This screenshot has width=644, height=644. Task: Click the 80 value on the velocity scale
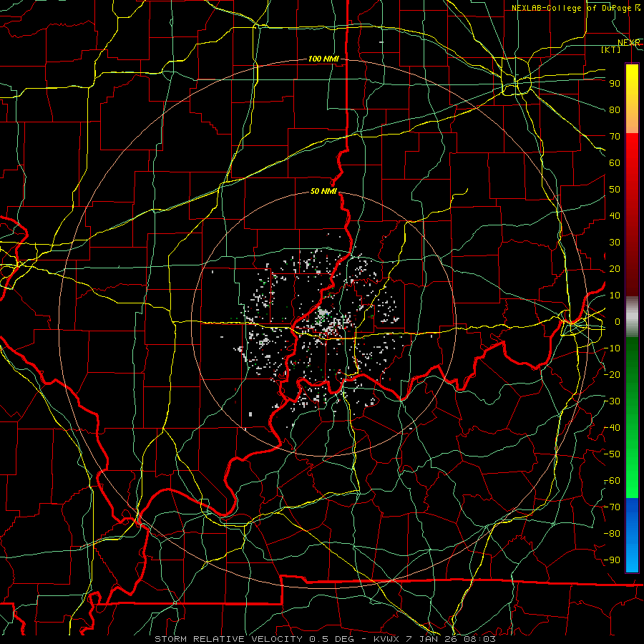coord(615,110)
